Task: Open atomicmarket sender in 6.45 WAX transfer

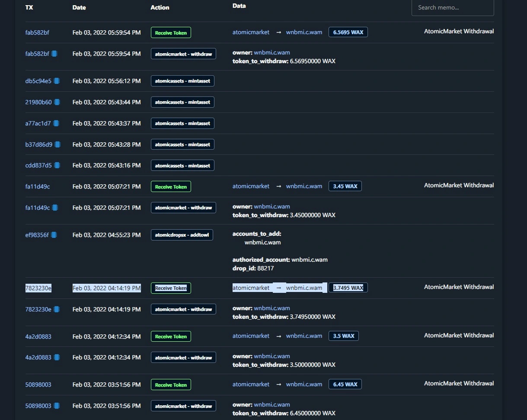Action: click(251, 384)
